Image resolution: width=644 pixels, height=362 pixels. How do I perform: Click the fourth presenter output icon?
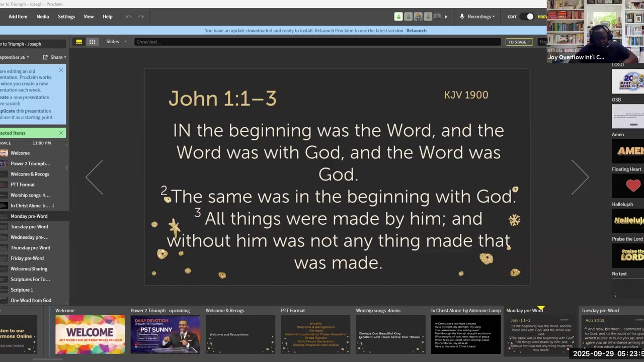(x=427, y=17)
